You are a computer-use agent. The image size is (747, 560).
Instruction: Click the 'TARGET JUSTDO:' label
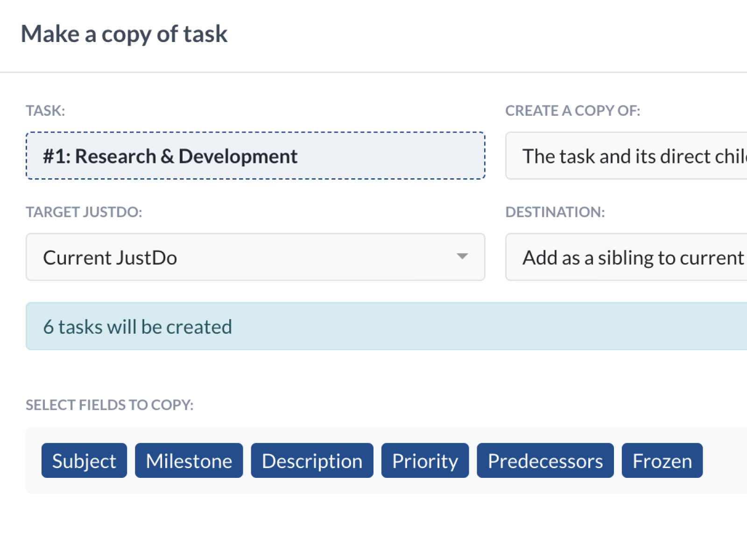point(84,212)
